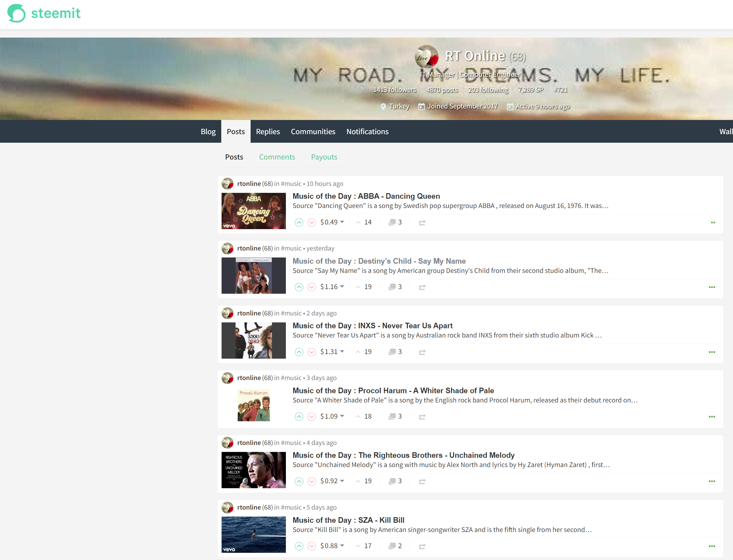
Task: Resteem the Procol Harum post
Action: (x=422, y=417)
